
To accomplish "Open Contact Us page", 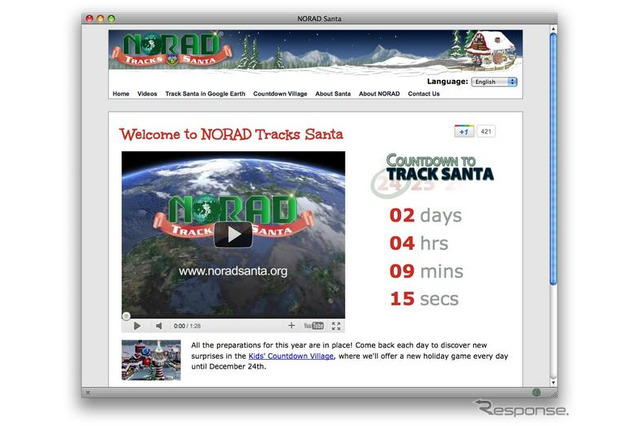I will coord(424,93).
